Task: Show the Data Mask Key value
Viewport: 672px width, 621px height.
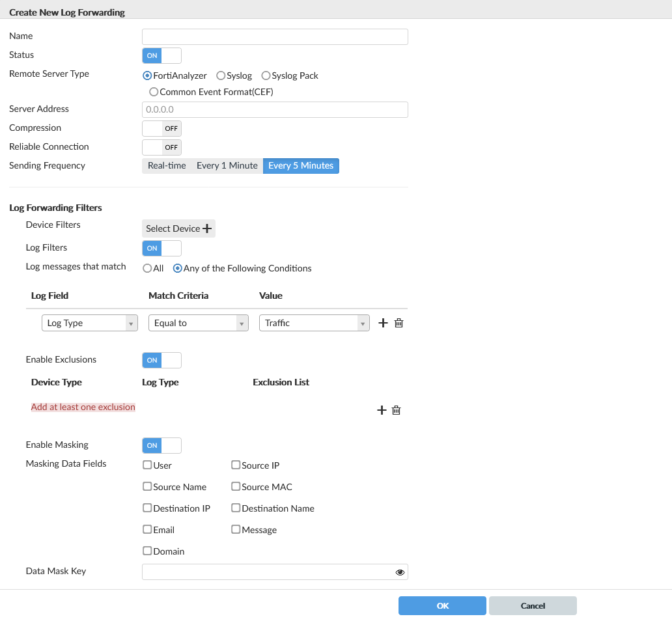Action: (400, 572)
